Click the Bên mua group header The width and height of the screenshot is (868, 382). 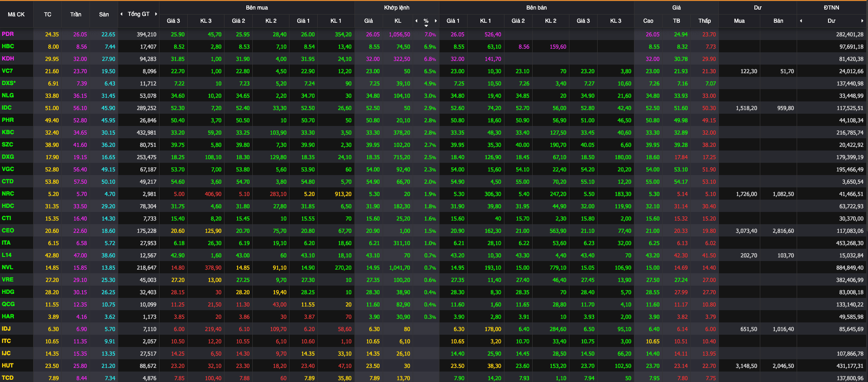click(x=257, y=8)
